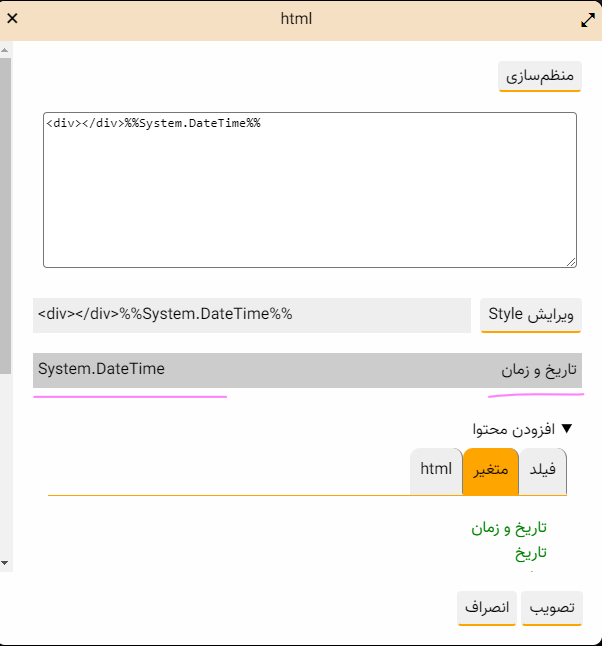Click inside the HTML code textarea
The image size is (602, 646).
[x=310, y=190]
